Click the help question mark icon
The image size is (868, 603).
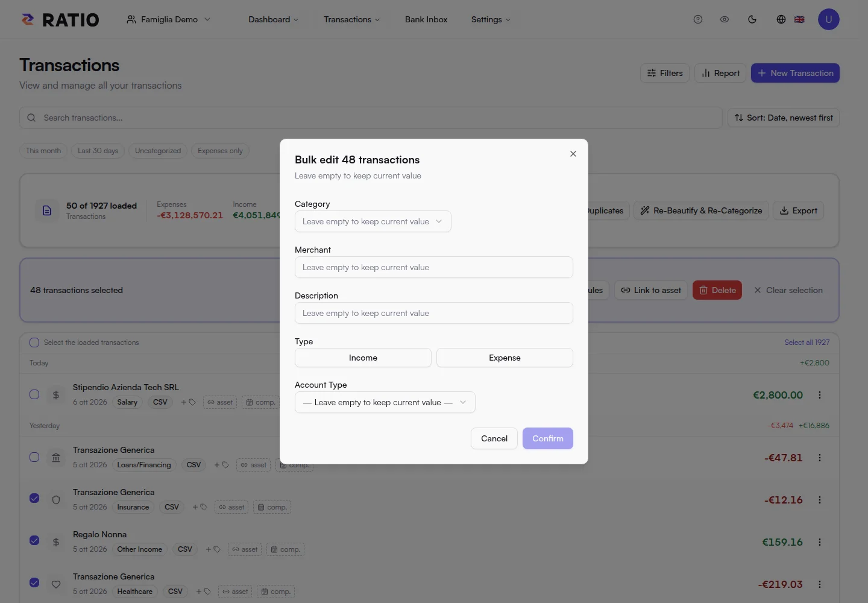(698, 19)
